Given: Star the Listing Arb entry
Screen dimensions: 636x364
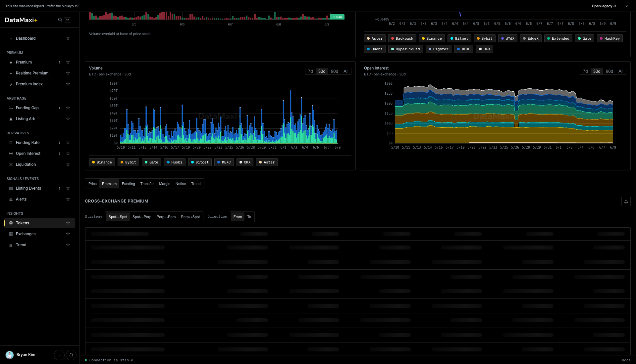Looking at the screenshot, I should (x=68, y=119).
